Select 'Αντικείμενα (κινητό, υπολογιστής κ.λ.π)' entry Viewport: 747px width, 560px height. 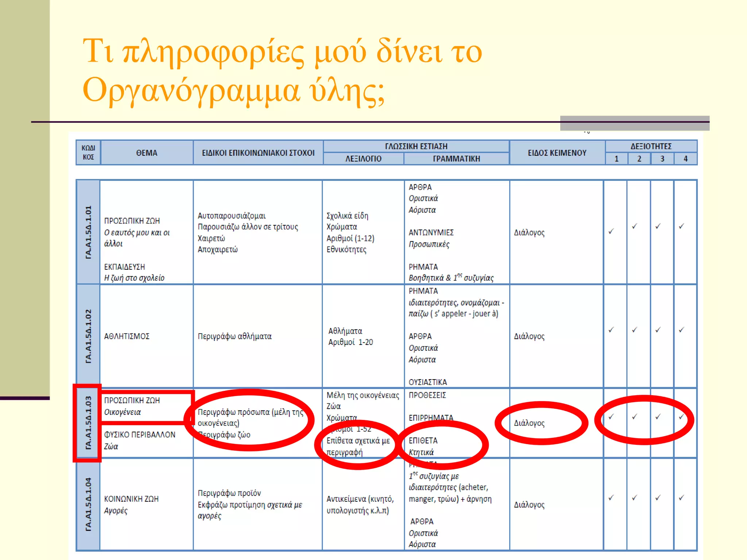360,505
